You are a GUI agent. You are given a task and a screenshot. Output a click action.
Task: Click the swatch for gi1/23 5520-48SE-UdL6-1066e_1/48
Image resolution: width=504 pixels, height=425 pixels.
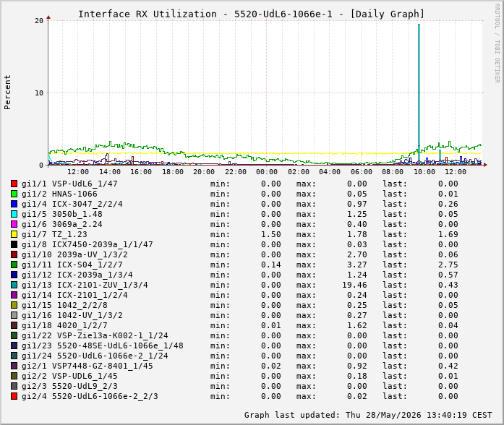coord(14,345)
